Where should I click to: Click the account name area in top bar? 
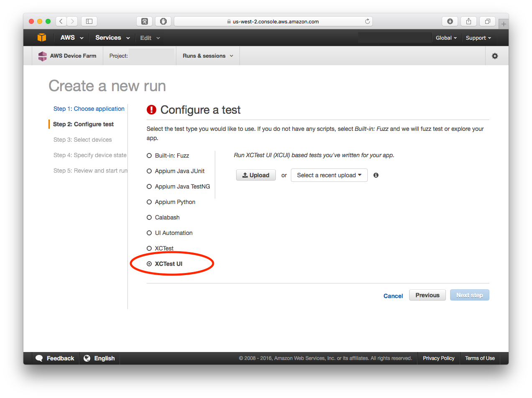point(395,38)
